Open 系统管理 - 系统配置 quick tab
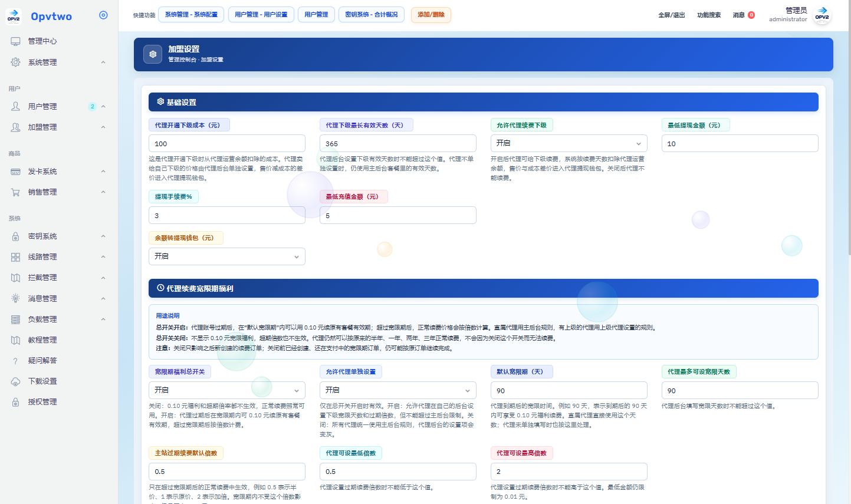Viewport: 851px width, 504px height. (191, 15)
